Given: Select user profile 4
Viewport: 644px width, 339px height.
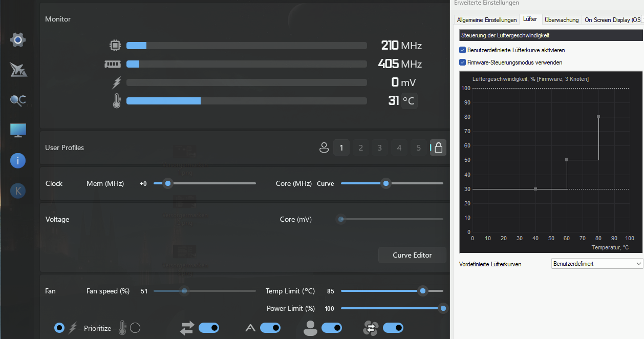Looking at the screenshot, I should pos(399,148).
